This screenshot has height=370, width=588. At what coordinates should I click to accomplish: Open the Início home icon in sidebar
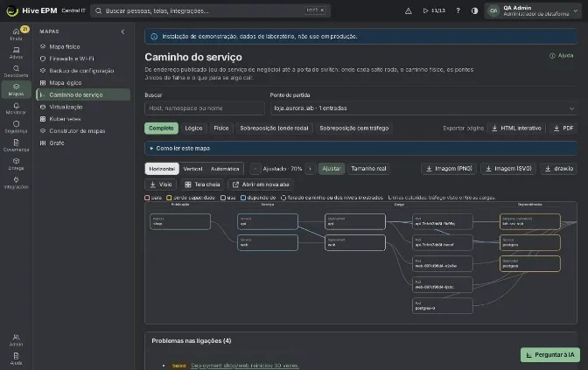coord(16,31)
